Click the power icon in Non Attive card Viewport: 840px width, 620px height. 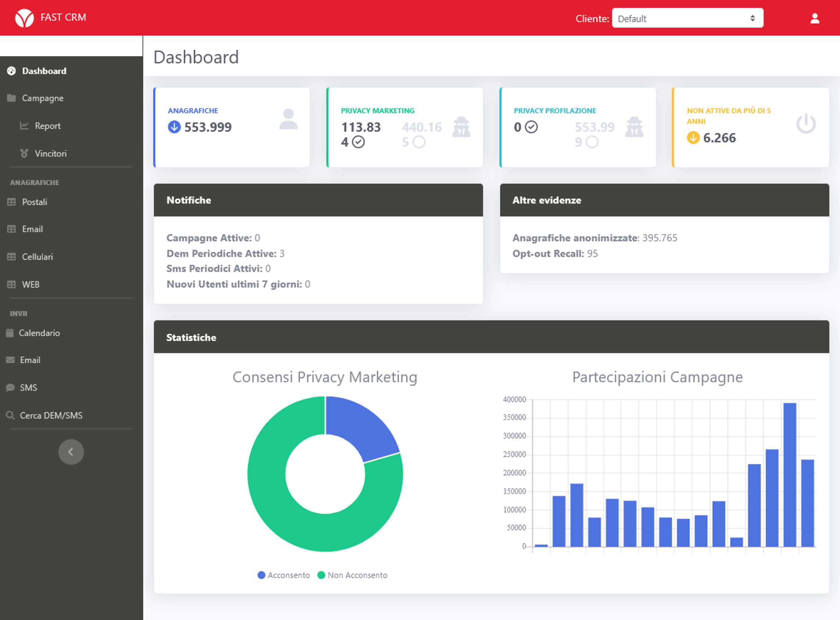point(806,124)
